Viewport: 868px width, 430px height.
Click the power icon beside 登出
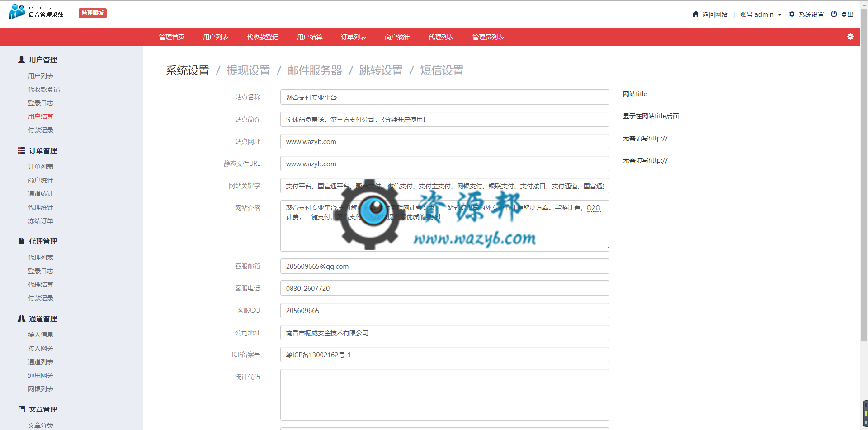(x=834, y=14)
